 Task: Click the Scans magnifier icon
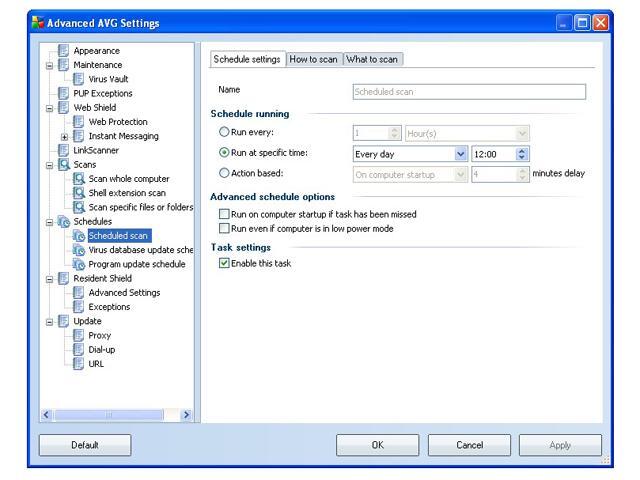(x=64, y=164)
